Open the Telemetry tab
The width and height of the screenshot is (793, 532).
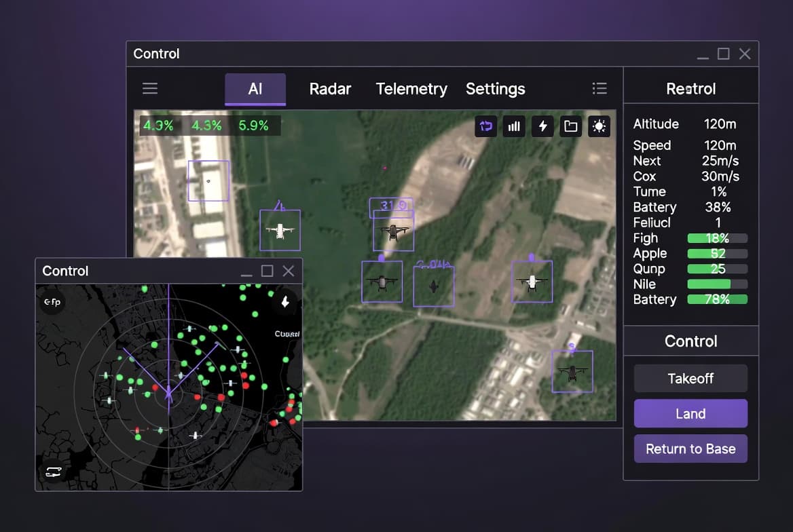coord(411,89)
